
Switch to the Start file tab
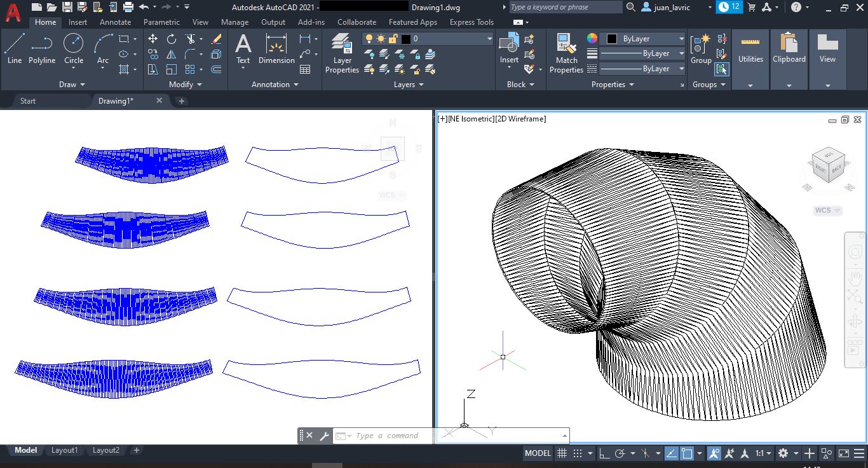28,101
